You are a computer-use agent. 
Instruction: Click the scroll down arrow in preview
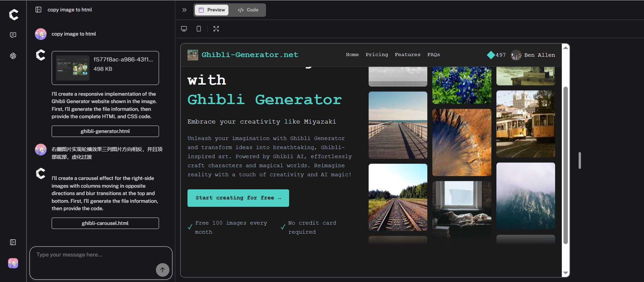pyautogui.click(x=566, y=273)
